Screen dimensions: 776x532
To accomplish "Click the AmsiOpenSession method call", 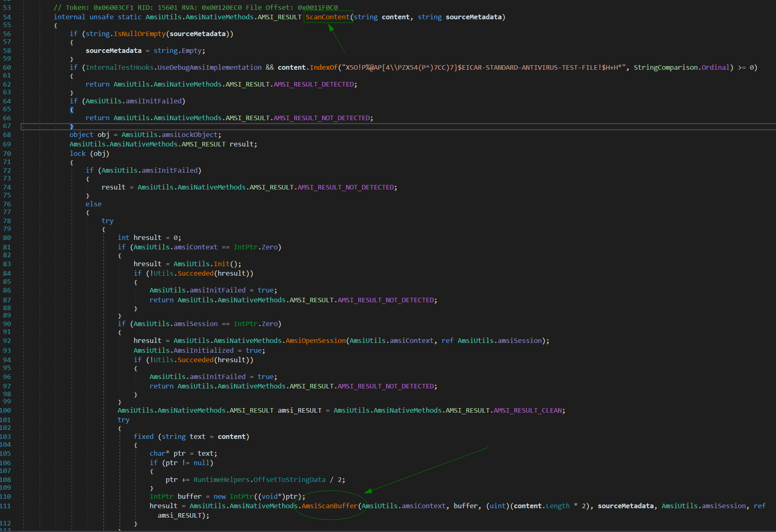I will pyautogui.click(x=315, y=340).
